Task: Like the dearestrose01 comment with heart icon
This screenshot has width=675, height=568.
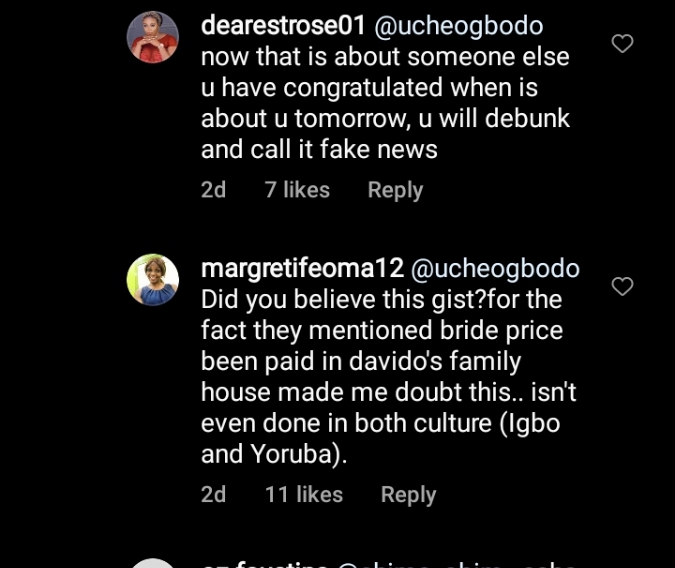Action: [x=622, y=44]
